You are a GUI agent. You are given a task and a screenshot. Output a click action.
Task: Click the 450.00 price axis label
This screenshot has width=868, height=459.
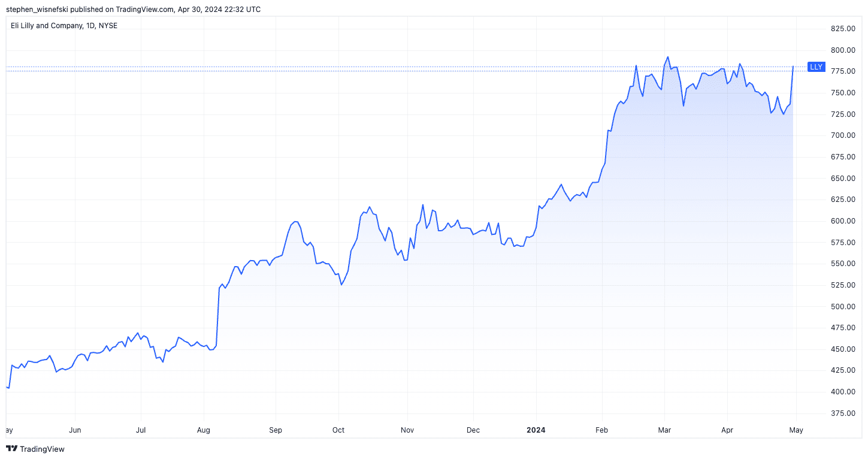(842, 349)
